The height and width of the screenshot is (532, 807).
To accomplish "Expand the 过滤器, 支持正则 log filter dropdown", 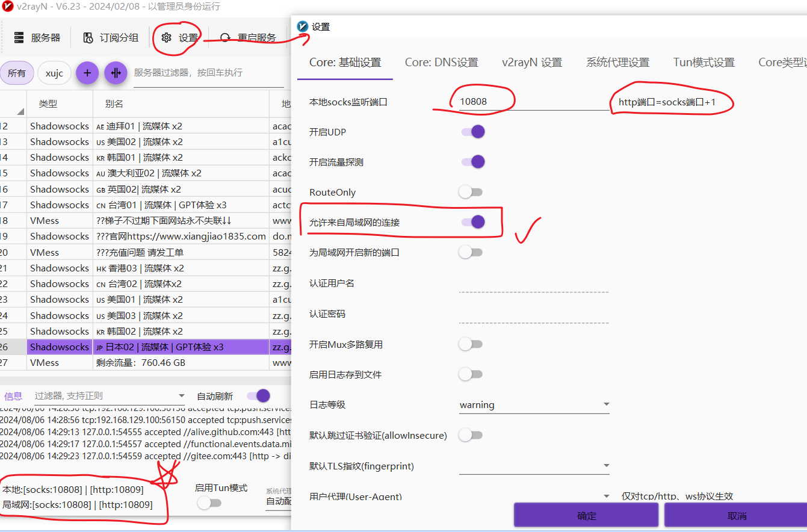I will (x=110, y=396).
